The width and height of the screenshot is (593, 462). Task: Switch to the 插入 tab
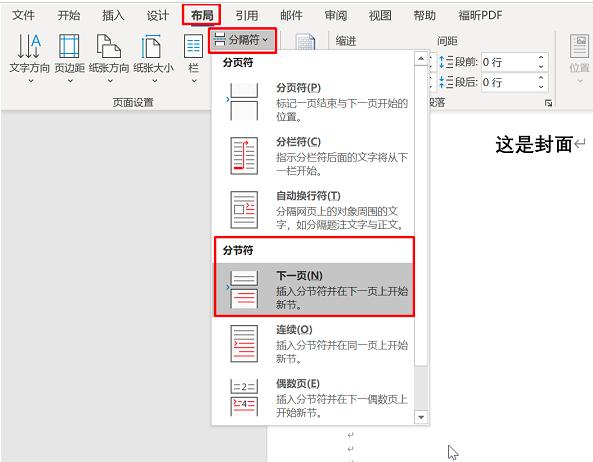[113, 16]
